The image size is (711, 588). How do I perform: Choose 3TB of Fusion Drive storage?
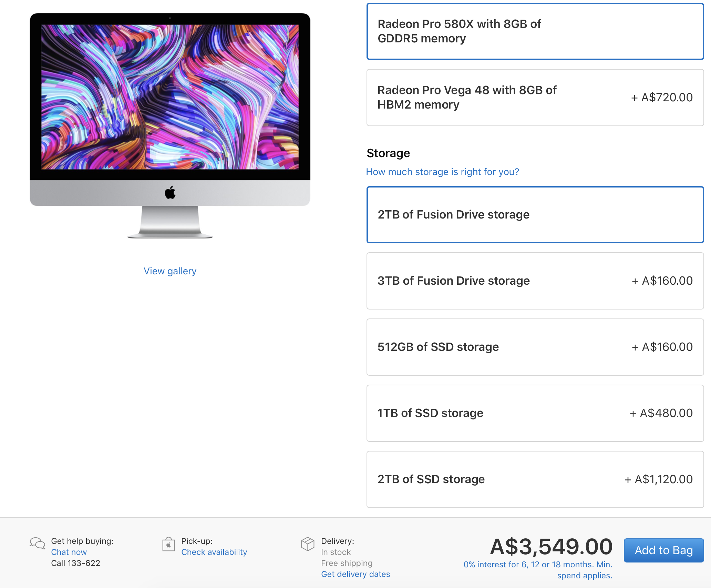pyautogui.click(x=535, y=281)
